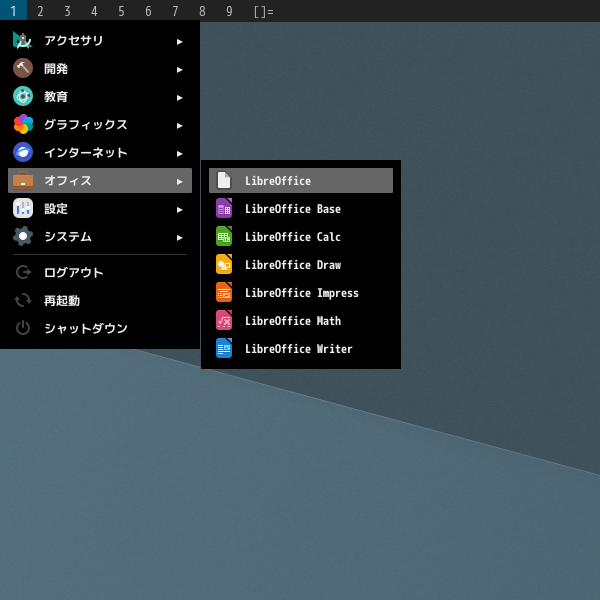Choose シャットダウン to power off
Viewport: 600px width, 600px height.
click(100, 328)
